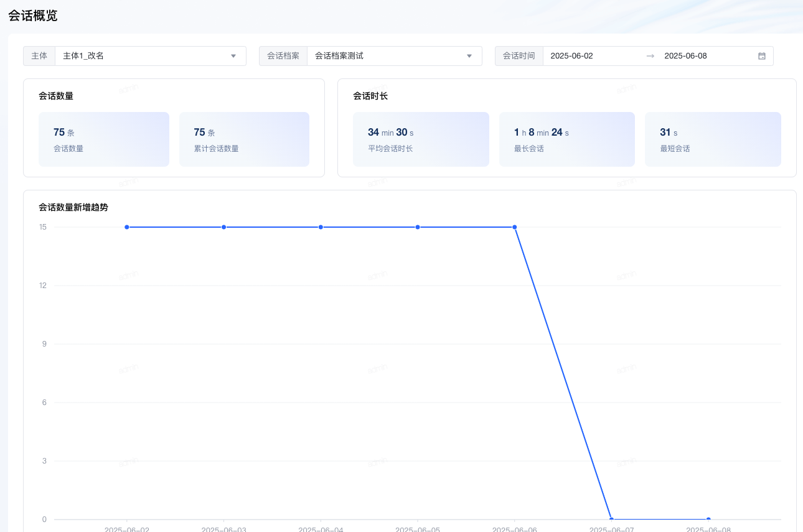
Task: Select the 最短会话 31 s card
Action: (x=713, y=139)
